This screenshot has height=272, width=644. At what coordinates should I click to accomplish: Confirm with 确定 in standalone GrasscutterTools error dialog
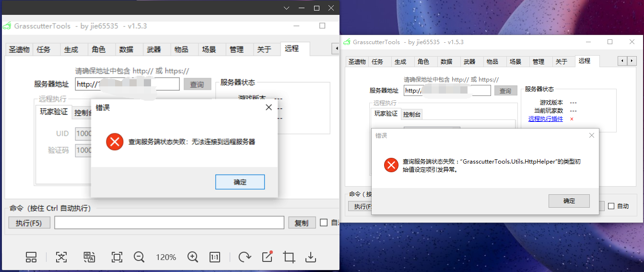point(569,201)
